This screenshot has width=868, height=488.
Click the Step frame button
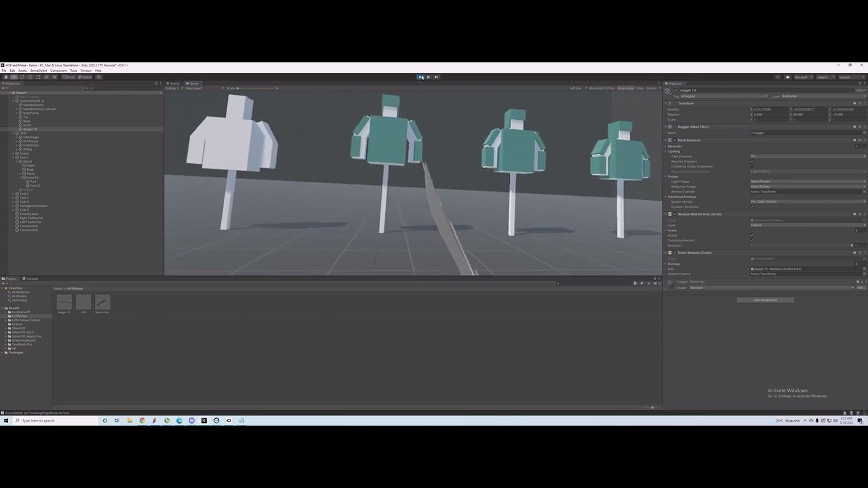(436, 77)
